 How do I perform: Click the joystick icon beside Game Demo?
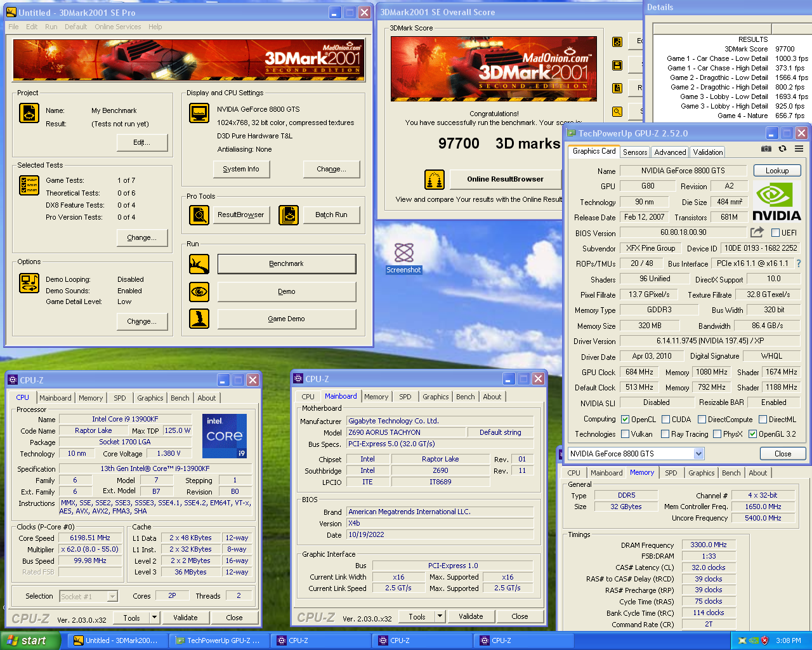[x=199, y=319]
